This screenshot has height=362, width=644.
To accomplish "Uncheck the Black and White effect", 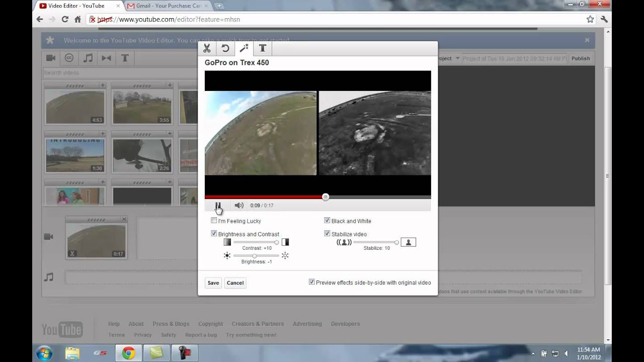I will [327, 221].
